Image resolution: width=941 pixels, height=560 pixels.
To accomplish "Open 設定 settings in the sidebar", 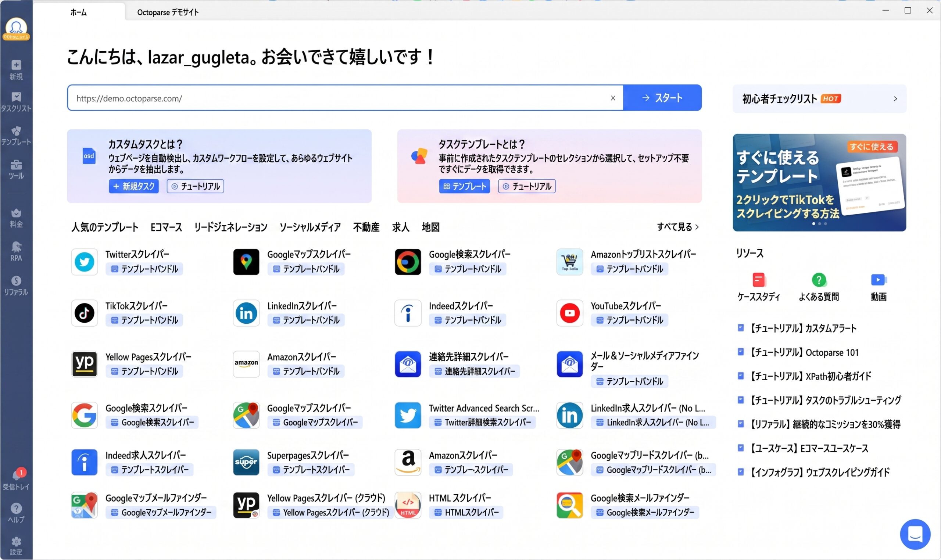I will 16,546.
